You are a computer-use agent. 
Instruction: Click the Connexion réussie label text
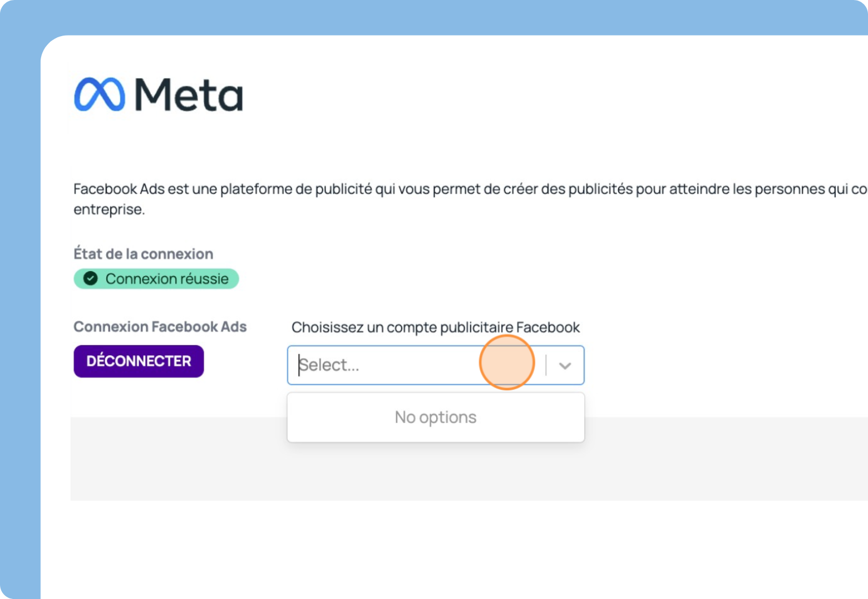pos(167,279)
